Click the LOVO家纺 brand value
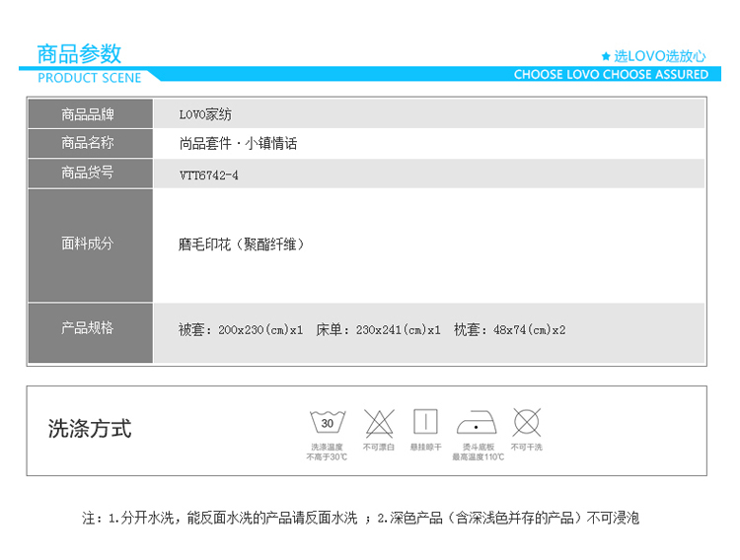The width and height of the screenshot is (740, 560). tap(205, 114)
